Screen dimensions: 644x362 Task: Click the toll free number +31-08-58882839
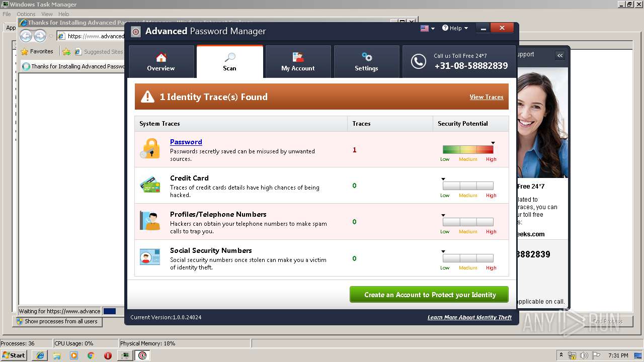[x=471, y=66]
